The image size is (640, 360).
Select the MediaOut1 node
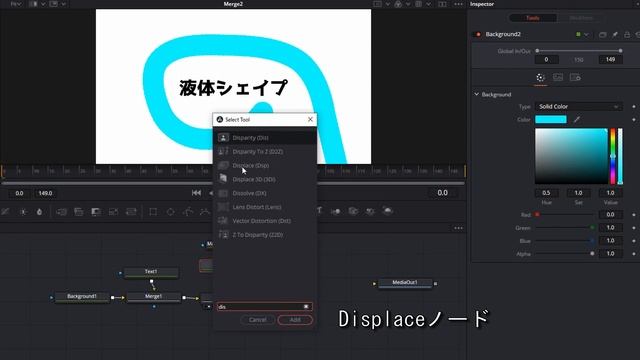tap(405, 283)
